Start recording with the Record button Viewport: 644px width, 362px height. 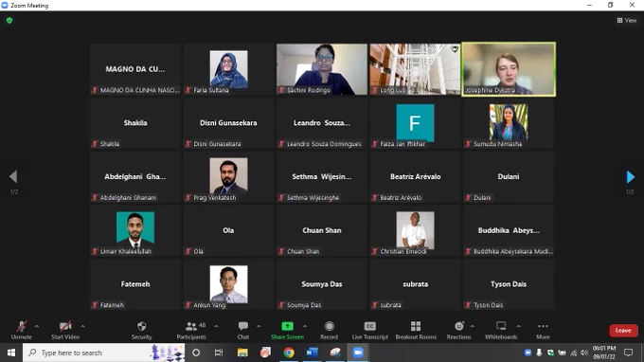click(x=329, y=330)
